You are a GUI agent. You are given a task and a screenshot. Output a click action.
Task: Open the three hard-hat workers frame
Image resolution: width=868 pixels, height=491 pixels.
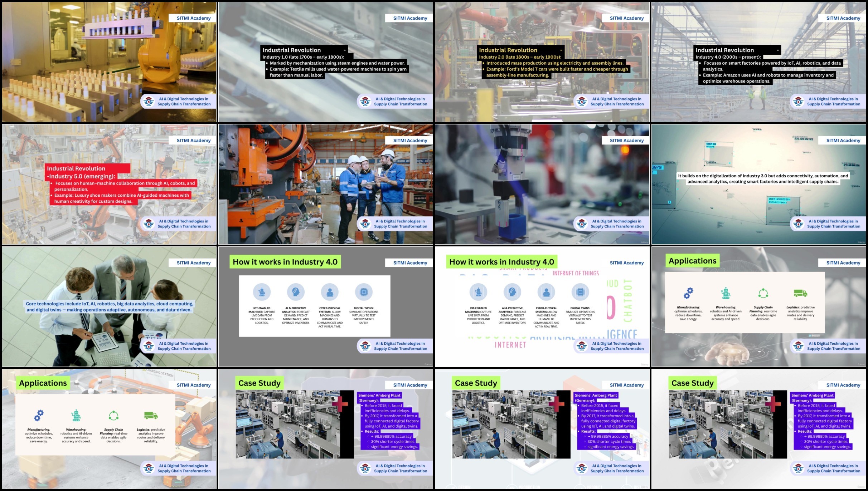pyautogui.click(x=326, y=185)
